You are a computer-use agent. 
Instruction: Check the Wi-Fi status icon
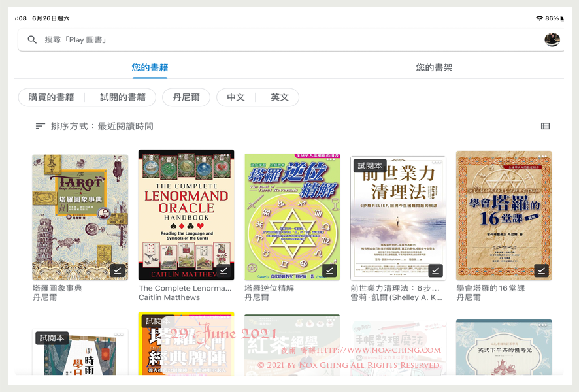(540, 18)
